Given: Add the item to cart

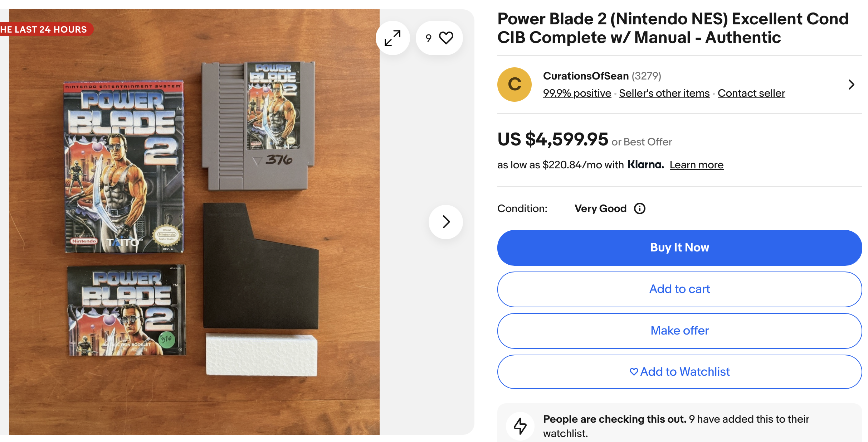Looking at the screenshot, I should point(679,289).
